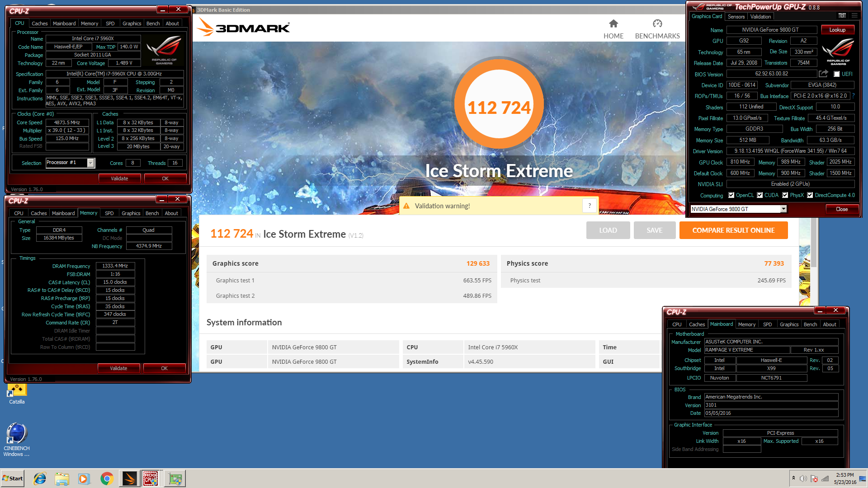The height and width of the screenshot is (488, 868).
Task: Expand GPU selector dropdown NVIDIA GeForce 9800 GT
Action: tap(783, 209)
